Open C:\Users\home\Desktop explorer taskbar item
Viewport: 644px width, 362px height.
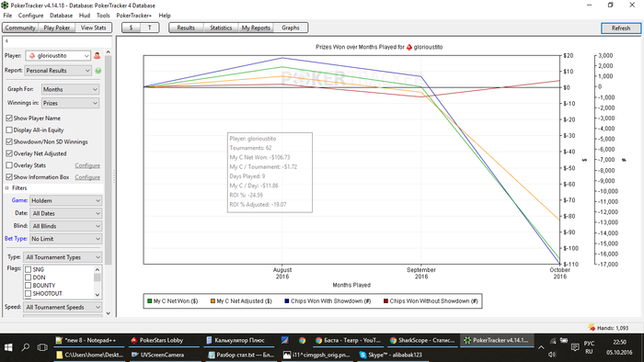[x=89, y=355]
